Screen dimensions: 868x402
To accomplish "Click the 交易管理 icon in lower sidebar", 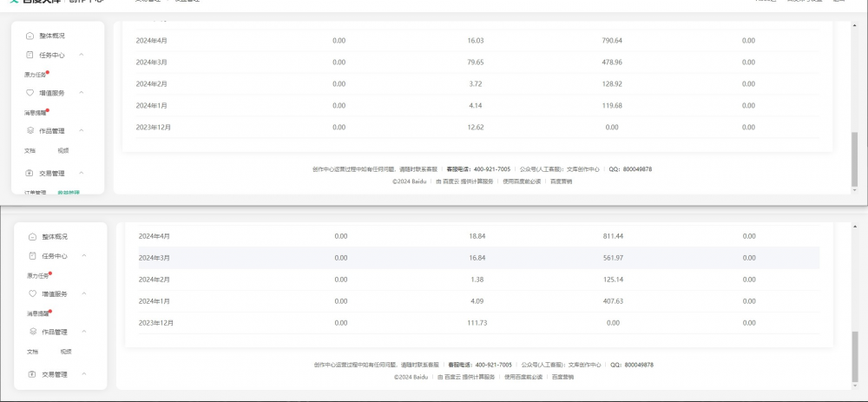I will pyautogui.click(x=33, y=375).
